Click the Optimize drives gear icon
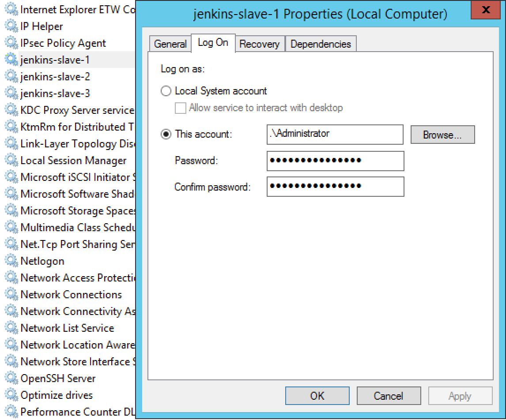 [x=11, y=395]
